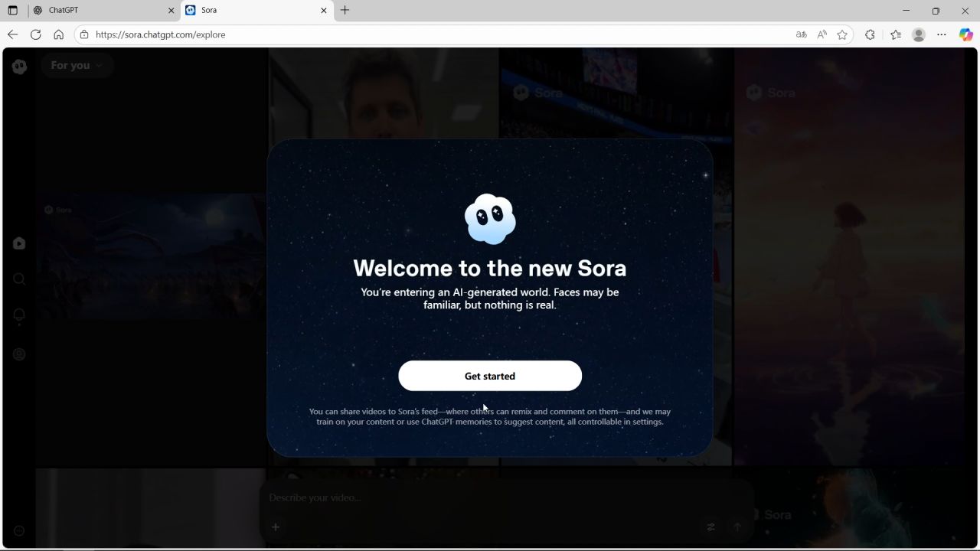Screen dimensions: 980x551
Task: Go back to the previous page
Action: pyautogui.click(x=12, y=34)
